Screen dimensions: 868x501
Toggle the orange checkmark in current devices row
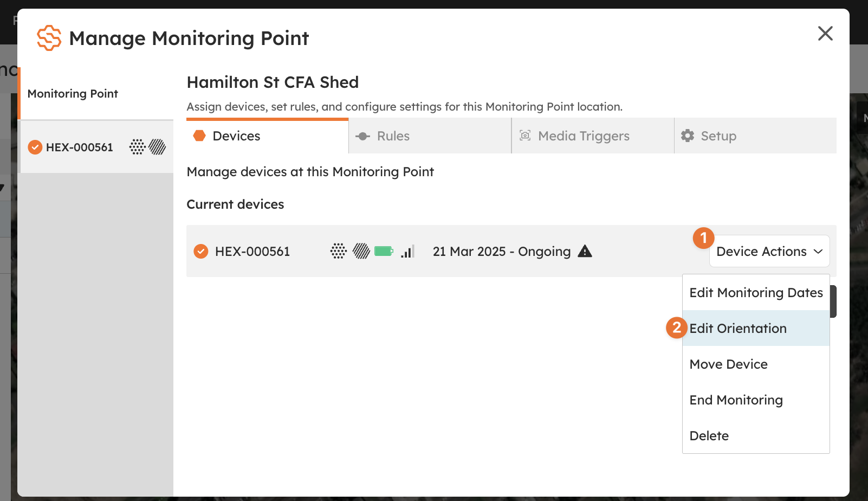point(201,251)
